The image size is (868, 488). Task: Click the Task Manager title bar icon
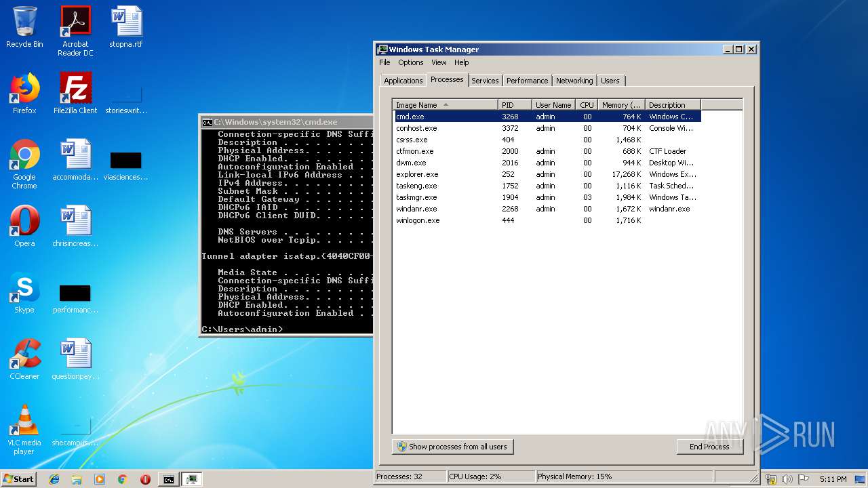[382, 49]
